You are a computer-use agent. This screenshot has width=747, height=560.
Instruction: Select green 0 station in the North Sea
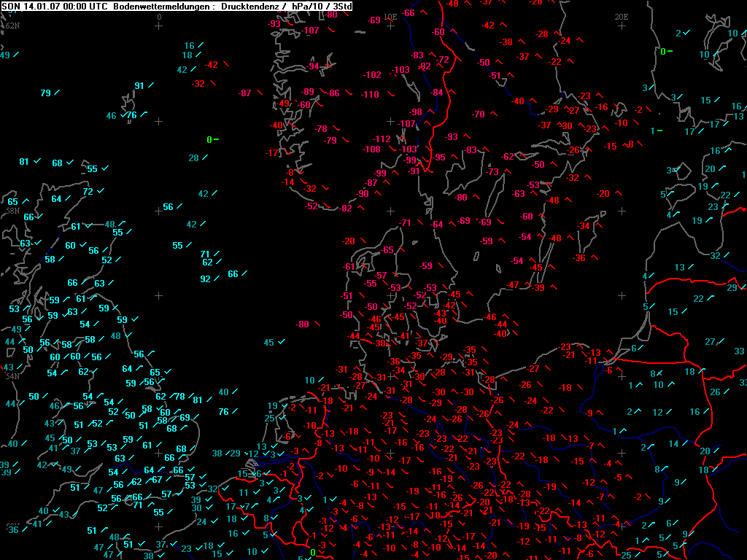209,139
